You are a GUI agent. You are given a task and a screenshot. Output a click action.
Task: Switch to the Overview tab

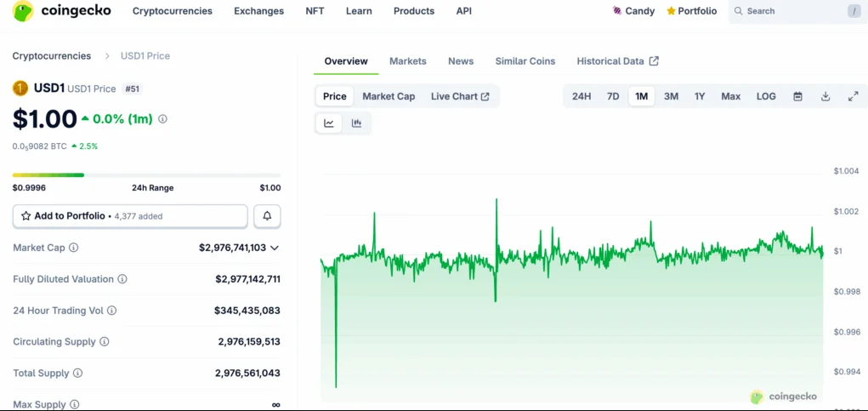pos(346,61)
